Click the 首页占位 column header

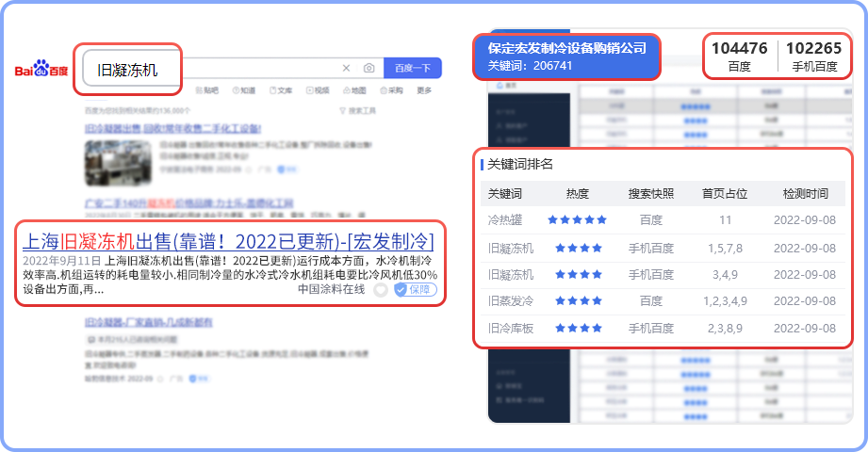[x=725, y=194]
